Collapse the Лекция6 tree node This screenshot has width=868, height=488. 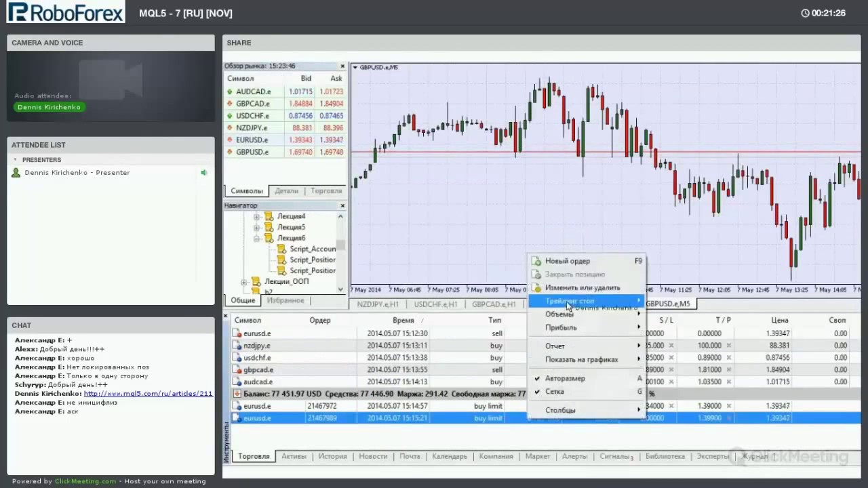[257, 239]
